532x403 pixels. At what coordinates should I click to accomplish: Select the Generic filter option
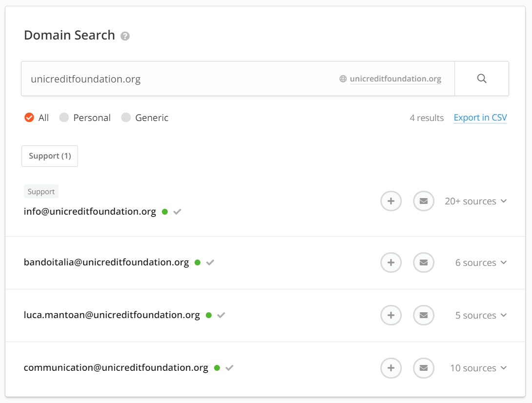126,118
